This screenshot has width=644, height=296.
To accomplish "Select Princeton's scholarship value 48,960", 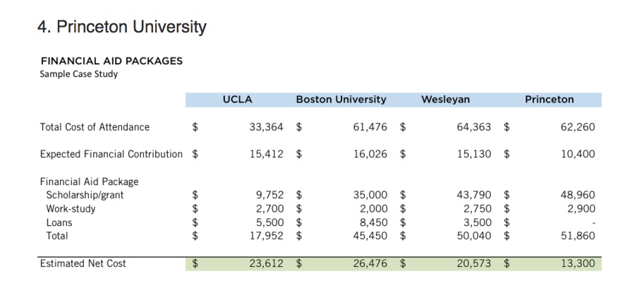I will click(x=578, y=195).
